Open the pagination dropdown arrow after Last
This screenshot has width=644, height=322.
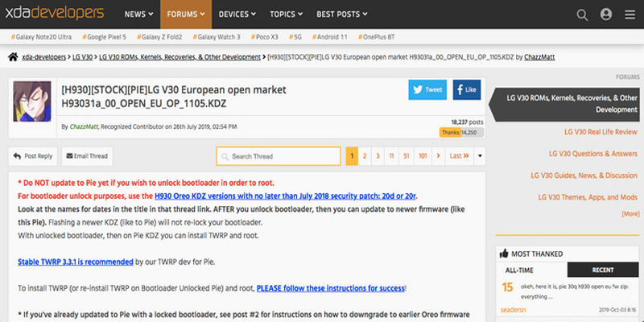[x=481, y=155]
